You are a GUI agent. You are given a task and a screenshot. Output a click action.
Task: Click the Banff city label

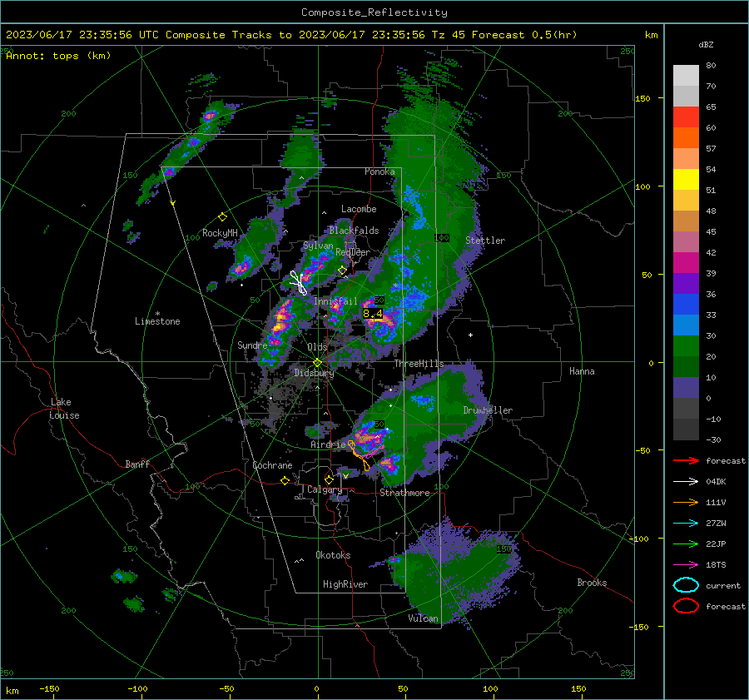[x=137, y=464]
